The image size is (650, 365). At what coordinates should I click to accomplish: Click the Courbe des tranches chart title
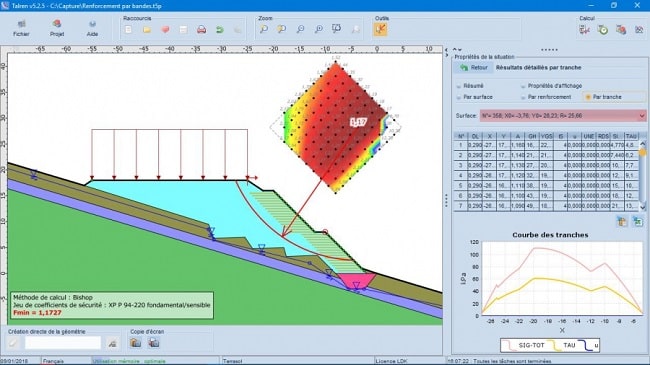pyautogui.click(x=550, y=235)
